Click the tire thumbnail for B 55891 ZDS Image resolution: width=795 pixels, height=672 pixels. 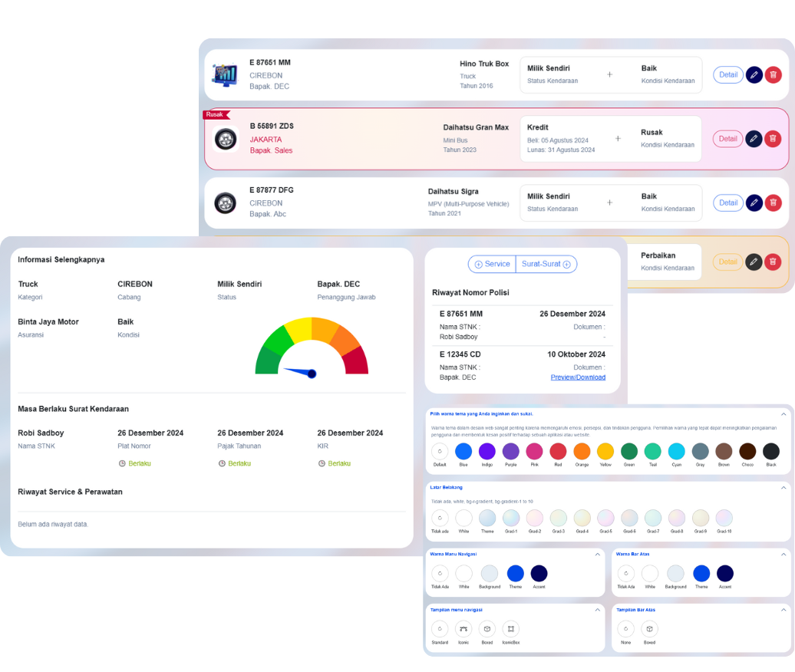[225, 139]
